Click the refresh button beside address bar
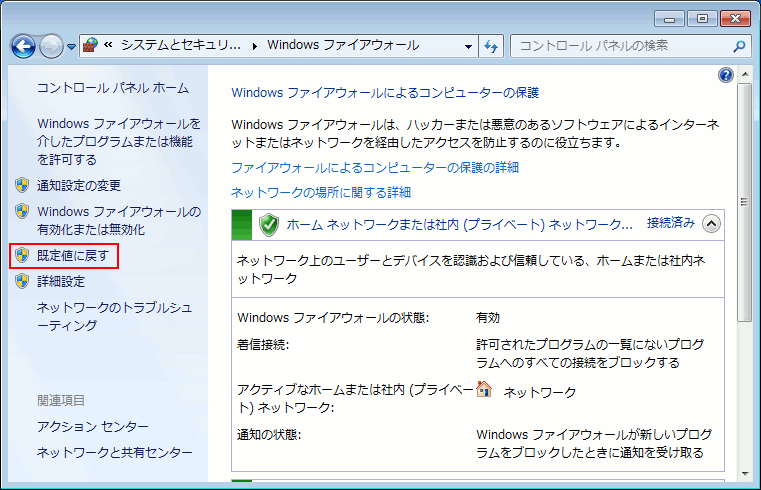Viewport: 761px width, 490px height. tap(491, 46)
